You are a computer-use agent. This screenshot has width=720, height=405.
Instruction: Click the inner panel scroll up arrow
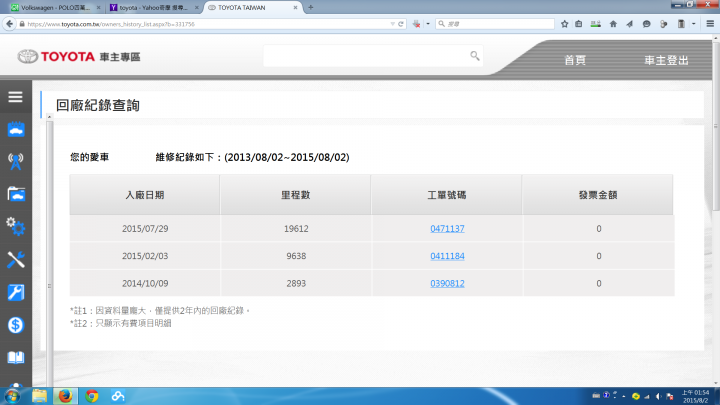(49, 117)
